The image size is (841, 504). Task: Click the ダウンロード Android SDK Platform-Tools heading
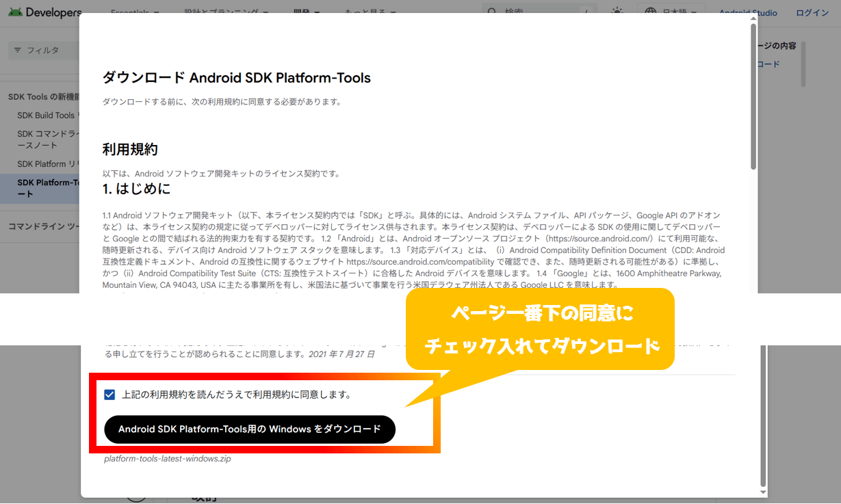click(x=237, y=77)
